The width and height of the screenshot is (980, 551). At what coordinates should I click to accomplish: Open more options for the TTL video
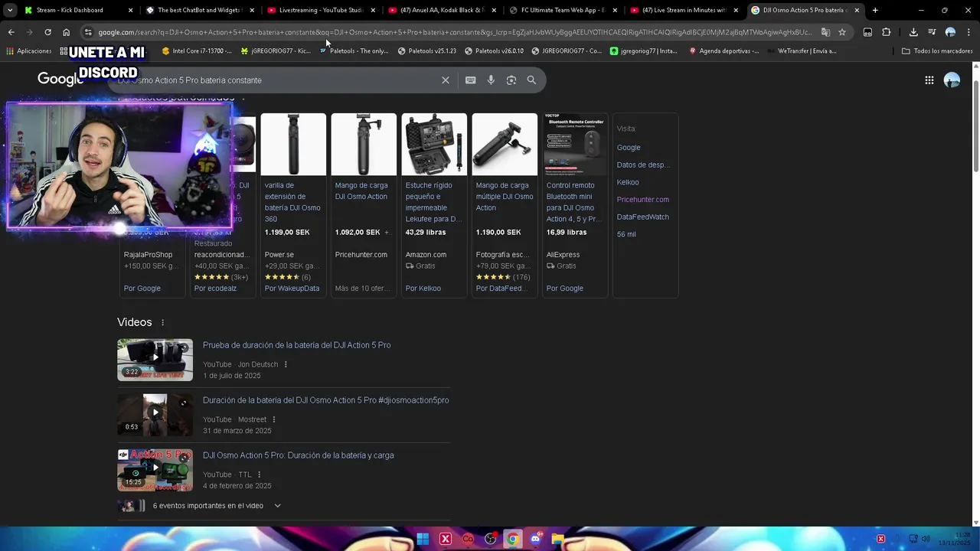tap(259, 474)
